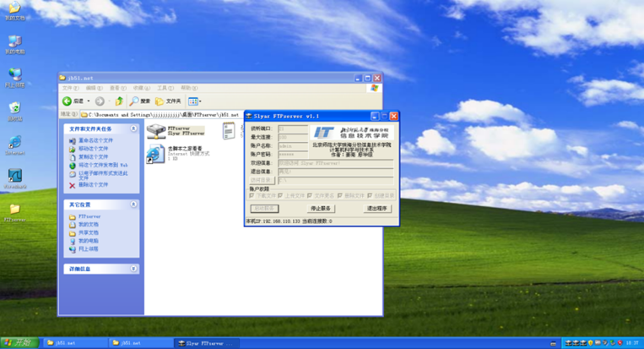Open the 搜索 search pane
The image size is (644, 349).
(140, 101)
